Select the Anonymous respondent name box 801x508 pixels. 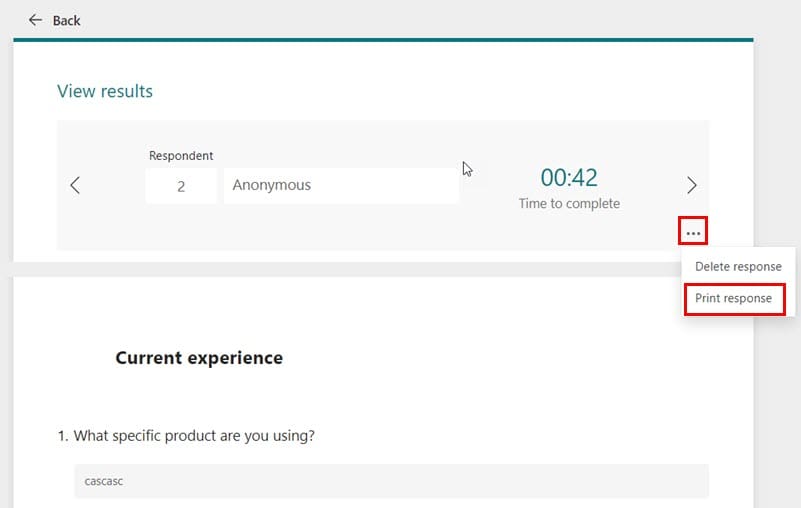pos(341,186)
